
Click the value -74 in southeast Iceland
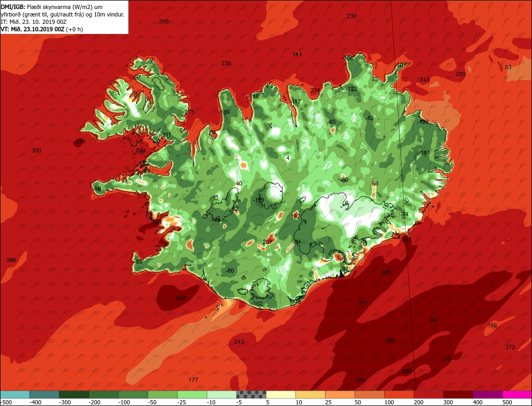click(404, 214)
